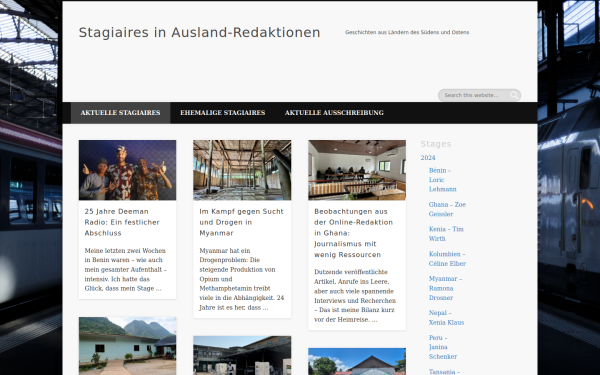
Task: Open the Deeman Radio article thumbnail
Action: 127,170
